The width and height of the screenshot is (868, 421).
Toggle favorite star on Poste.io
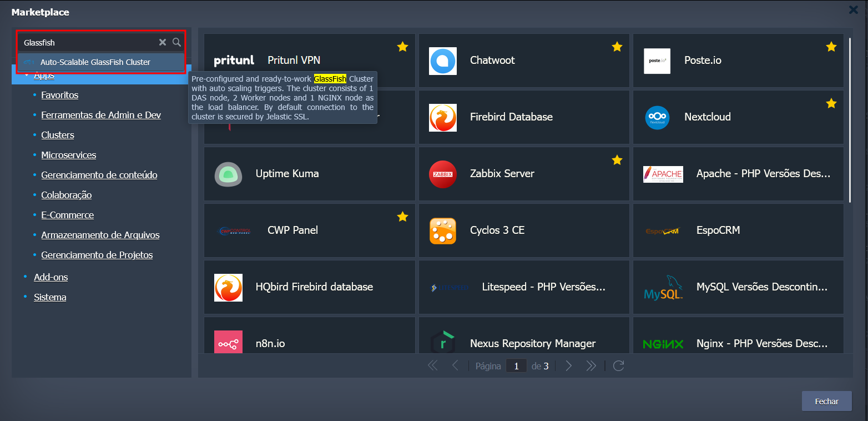coord(831,47)
